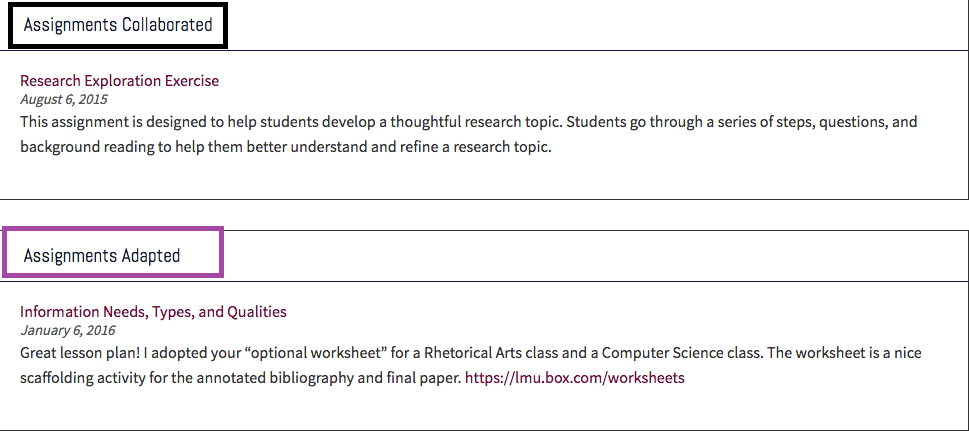The image size is (969, 432).
Task: Click the Assignments Adapted heading
Action: [102, 256]
